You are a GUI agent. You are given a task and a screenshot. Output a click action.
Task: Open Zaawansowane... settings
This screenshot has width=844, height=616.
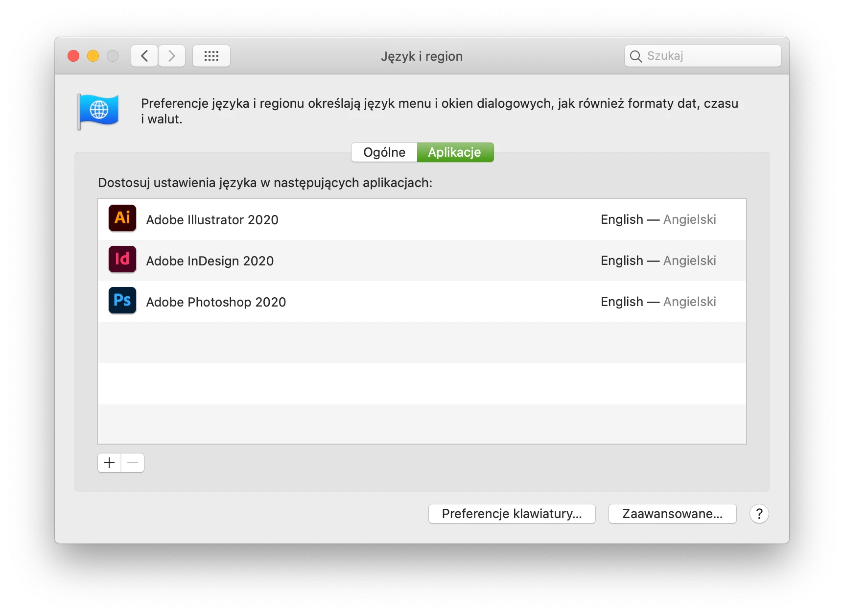click(673, 514)
